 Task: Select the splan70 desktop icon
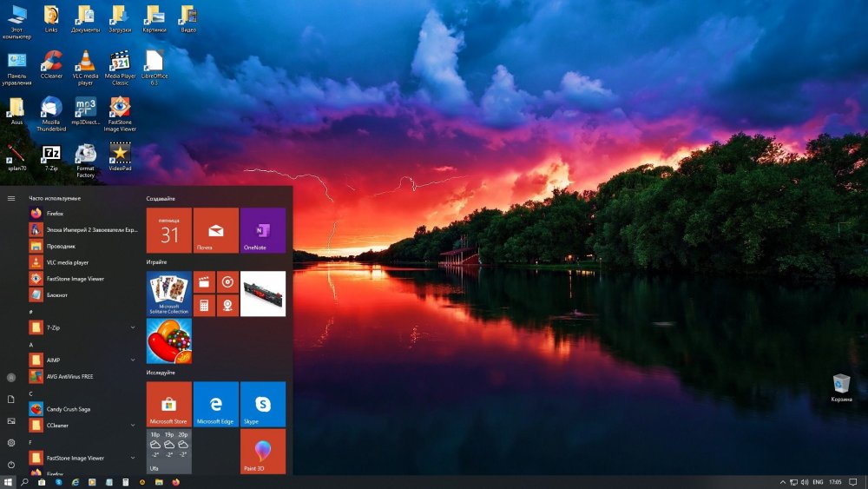(16, 156)
